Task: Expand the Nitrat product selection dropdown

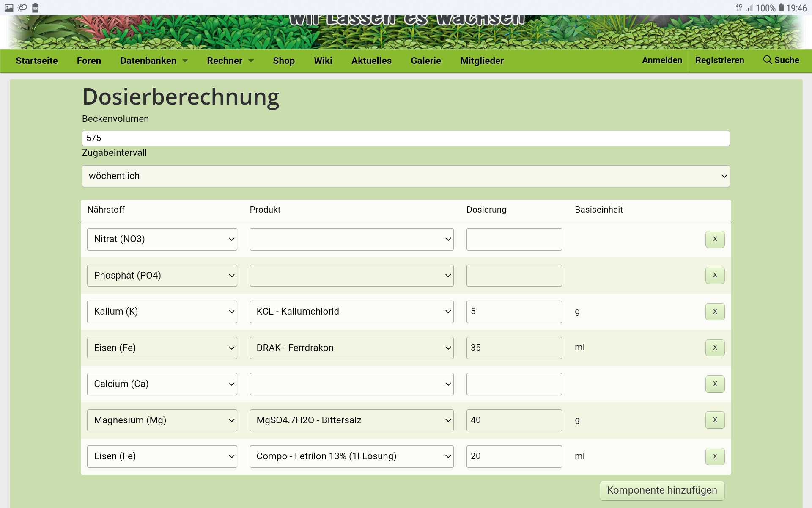Action: click(351, 239)
